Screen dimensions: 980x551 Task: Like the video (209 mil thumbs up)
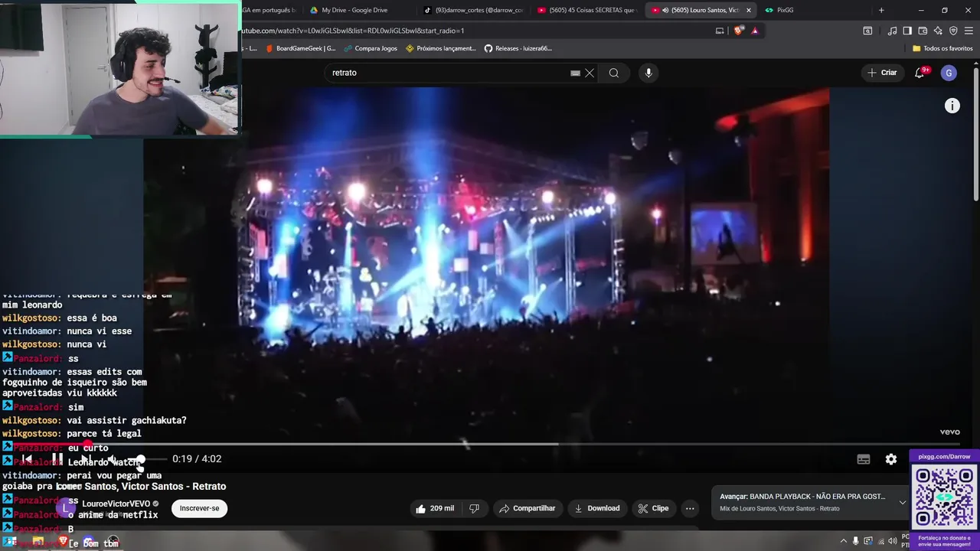(435, 508)
